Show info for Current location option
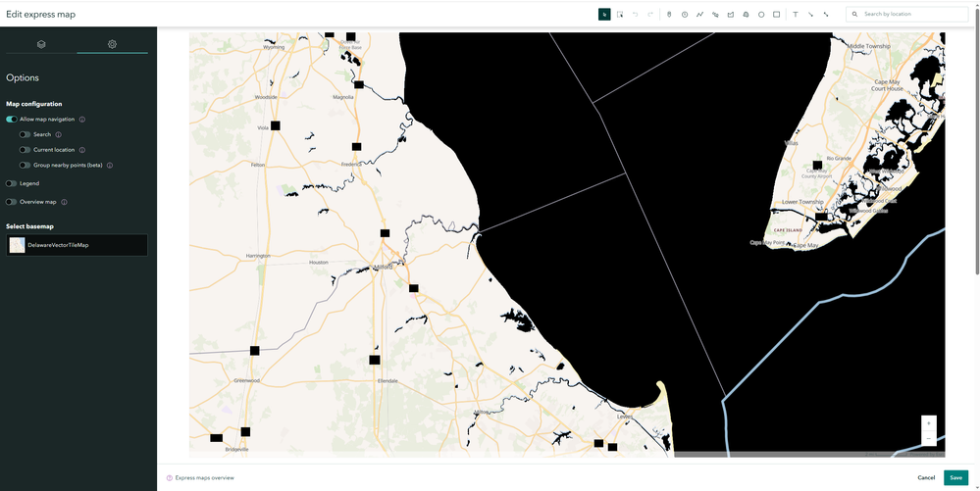980x491 pixels. pyautogui.click(x=82, y=150)
